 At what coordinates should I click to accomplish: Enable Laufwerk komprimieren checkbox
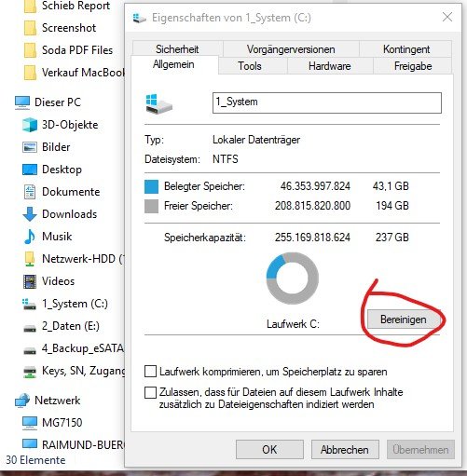tap(150, 372)
